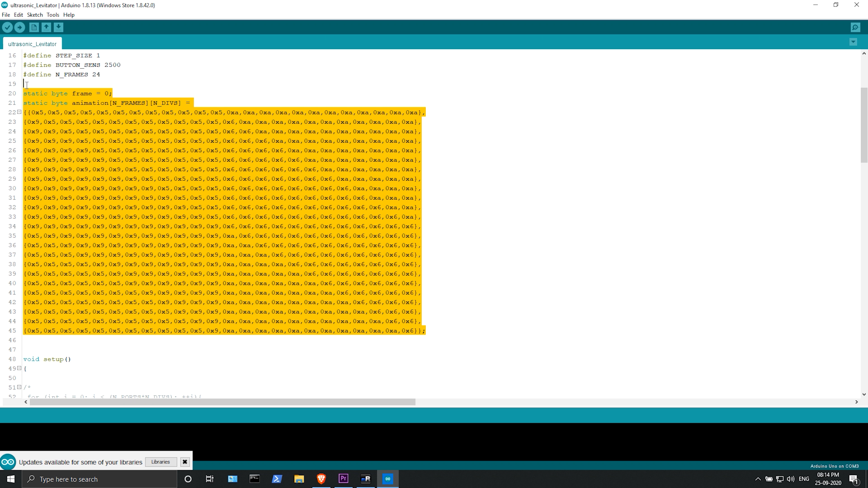Collapse code fold at line 49
Viewport: 868px width, 488px height.
pyautogui.click(x=19, y=368)
